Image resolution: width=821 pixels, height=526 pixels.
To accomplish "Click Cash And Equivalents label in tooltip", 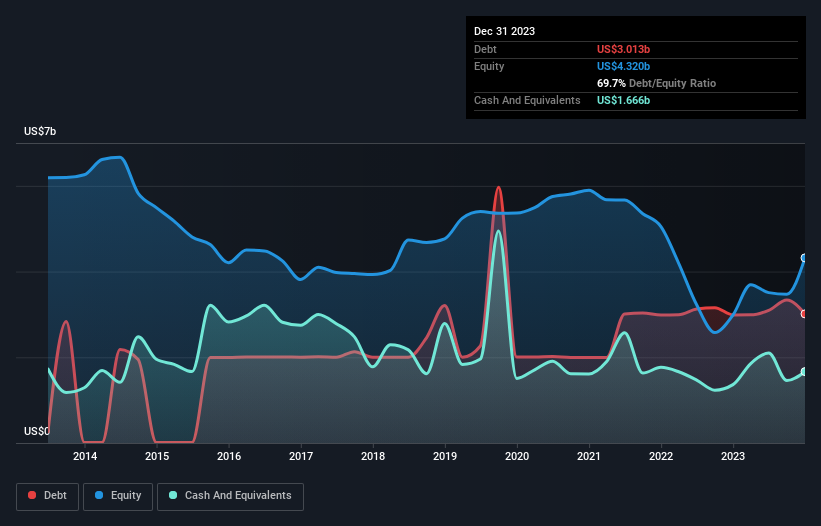I will [527, 100].
